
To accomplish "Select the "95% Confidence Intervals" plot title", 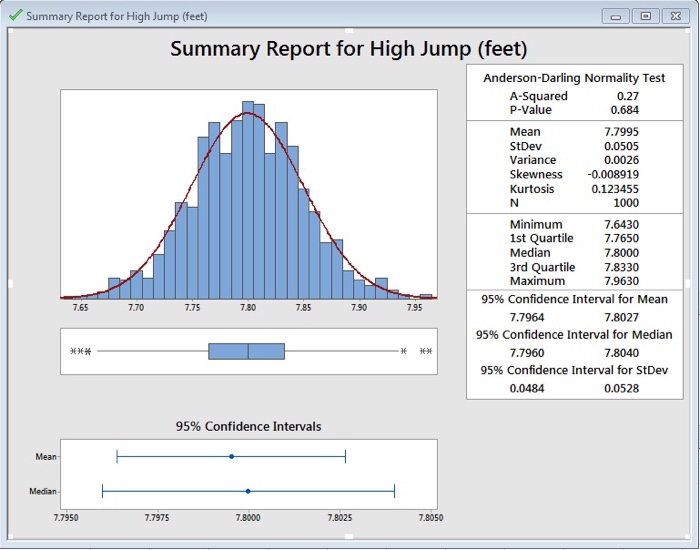I will click(248, 426).
